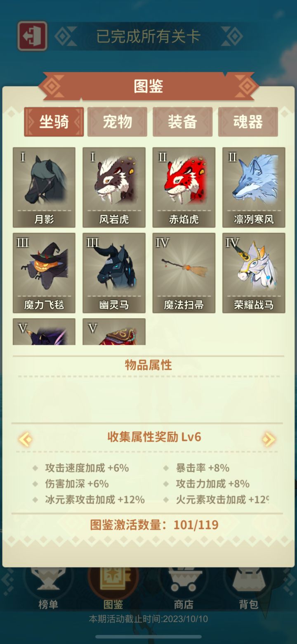The image size is (297, 644).
Task: Select the 坐骑 tab
Action: 54,122
